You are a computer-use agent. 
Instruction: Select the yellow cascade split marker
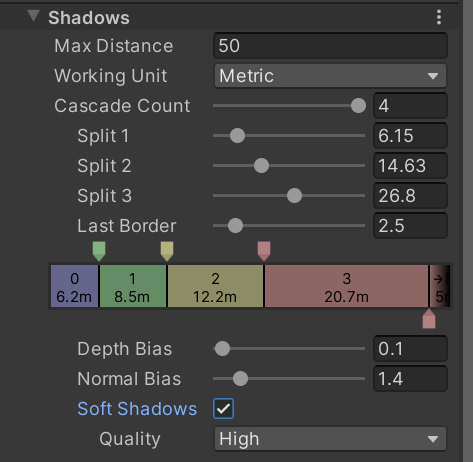167,251
